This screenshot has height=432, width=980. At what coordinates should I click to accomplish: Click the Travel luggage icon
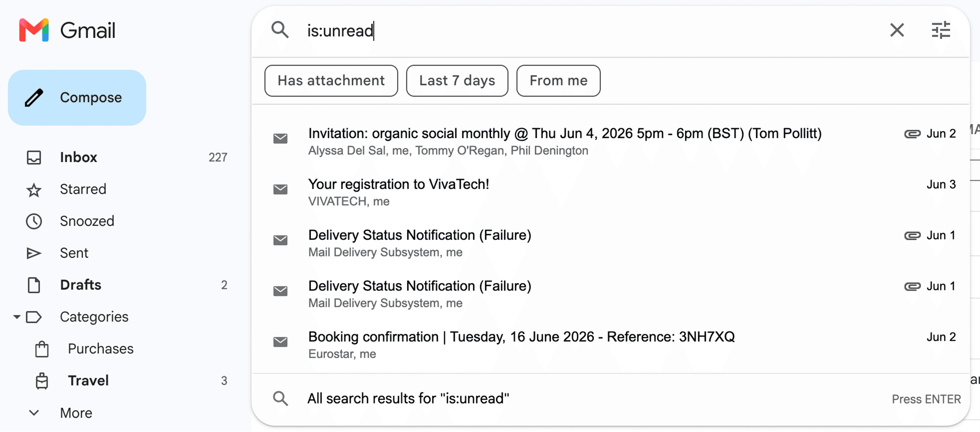(x=42, y=381)
